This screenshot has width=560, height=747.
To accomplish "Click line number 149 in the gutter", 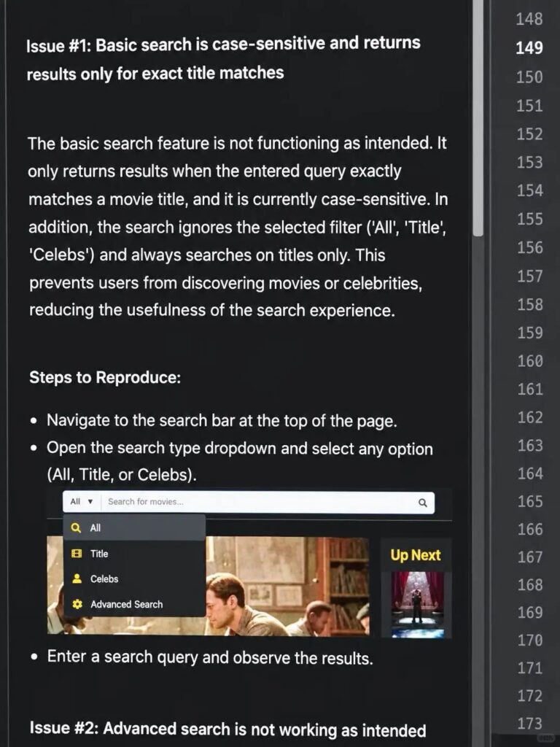I will tap(529, 47).
